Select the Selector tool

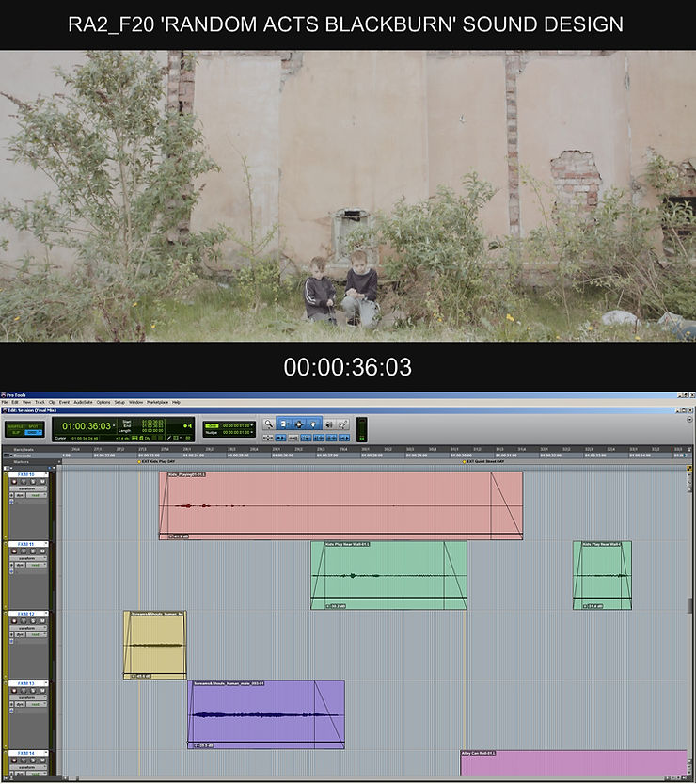[x=299, y=424]
